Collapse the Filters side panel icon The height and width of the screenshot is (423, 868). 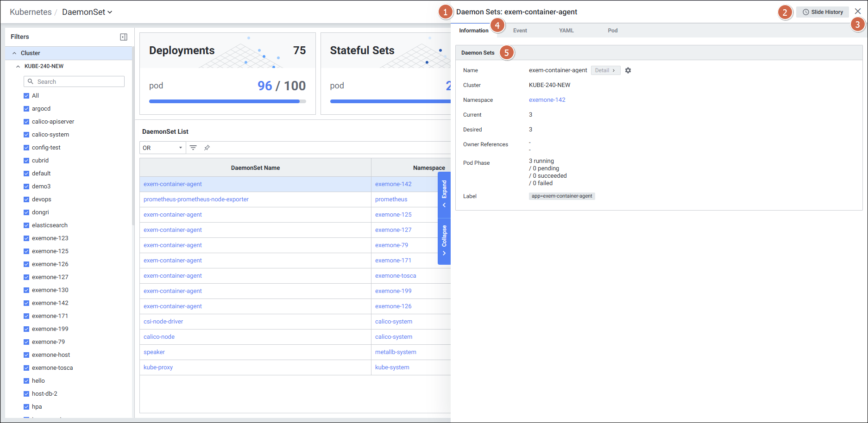click(x=124, y=37)
